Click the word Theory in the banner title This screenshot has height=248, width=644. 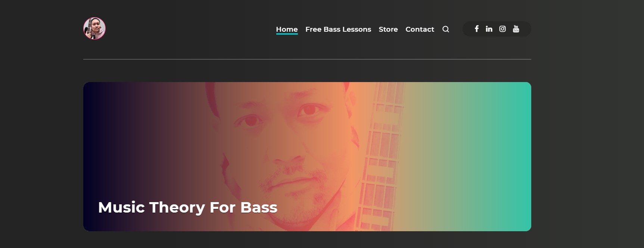(177, 208)
